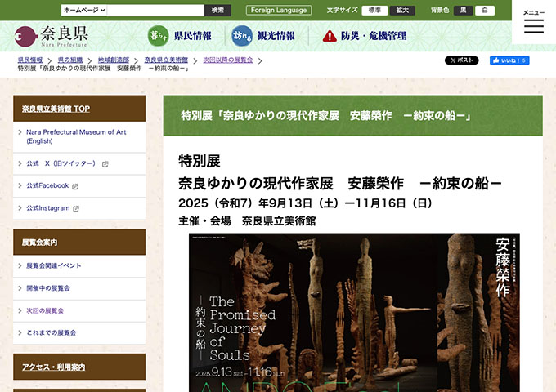The height and width of the screenshot is (392, 556).
Task: Click the Facebook いいね! button
Action: (509, 60)
